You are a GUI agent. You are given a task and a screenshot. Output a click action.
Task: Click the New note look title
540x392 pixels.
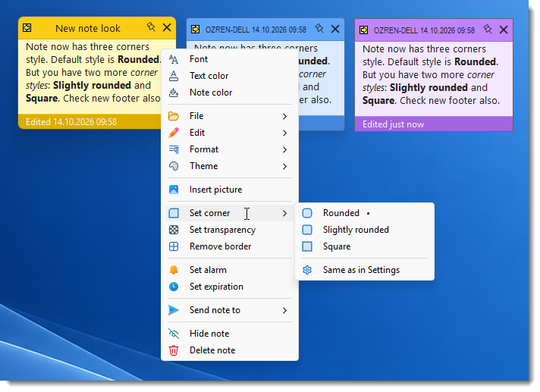(88, 29)
